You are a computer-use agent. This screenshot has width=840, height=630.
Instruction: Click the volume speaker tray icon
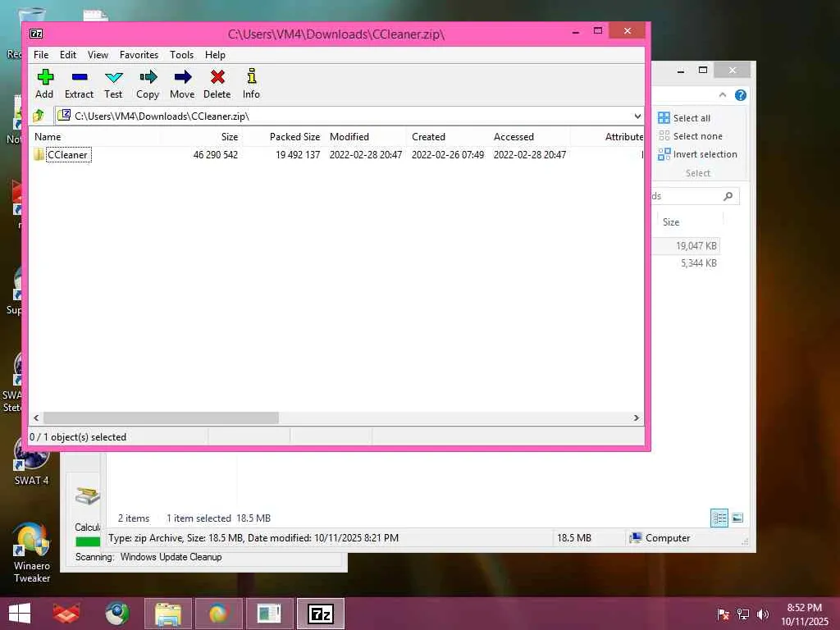[763, 614]
